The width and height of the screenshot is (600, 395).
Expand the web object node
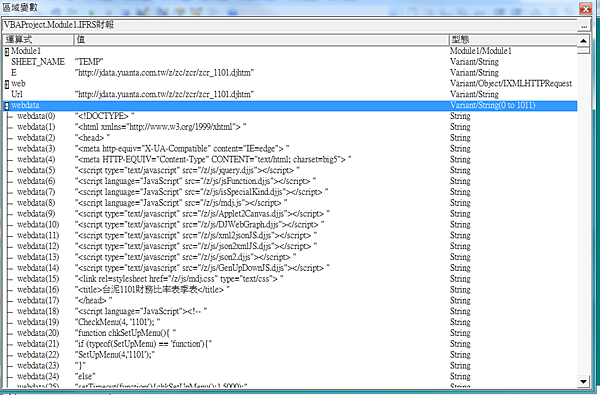pyautogui.click(x=7, y=84)
